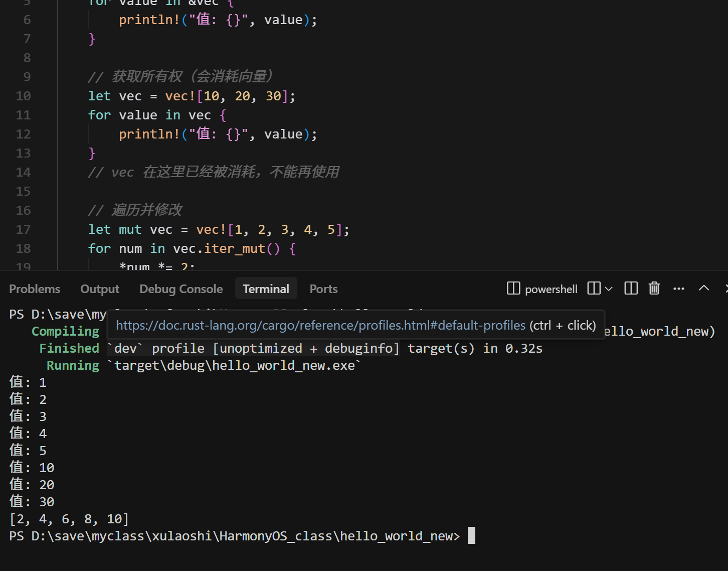The width and height of the screenshot is (728, 571).
Task: Click the green "Compiling" word in terminal
Action: (x=66, y=332)
